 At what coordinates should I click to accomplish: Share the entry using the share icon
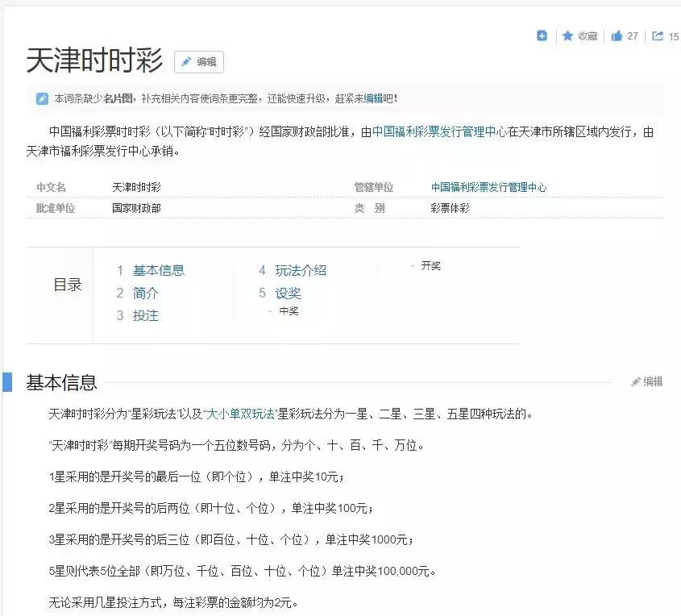(x=658, y=35)
